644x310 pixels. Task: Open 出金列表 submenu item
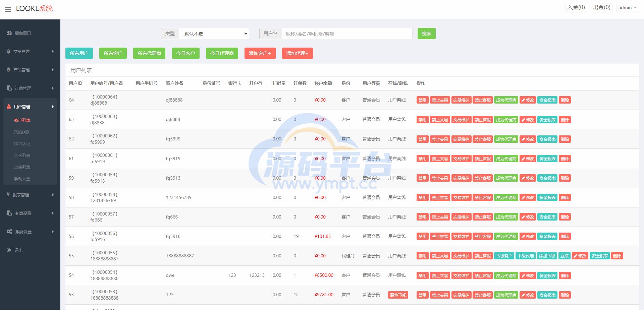pos(22,167)
